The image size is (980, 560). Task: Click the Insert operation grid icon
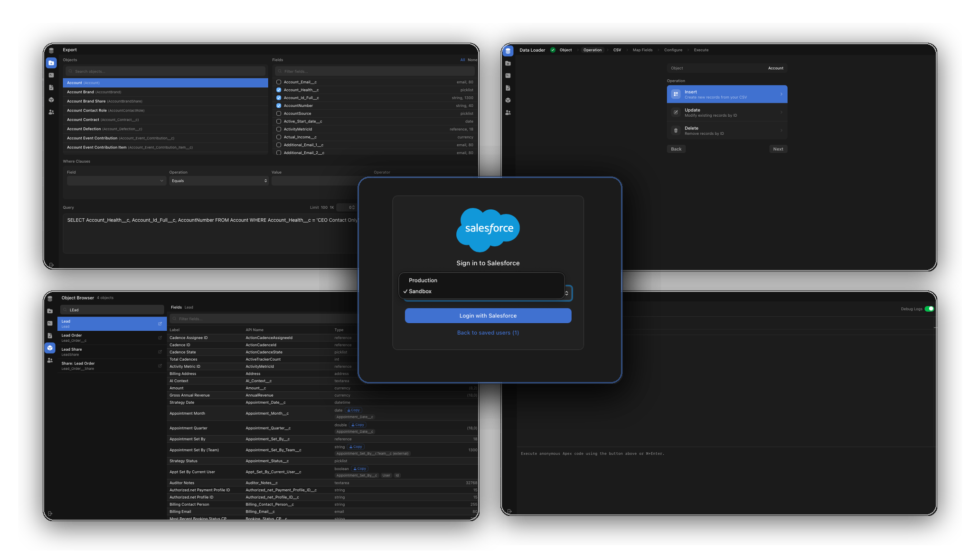(x=676, y=94)
